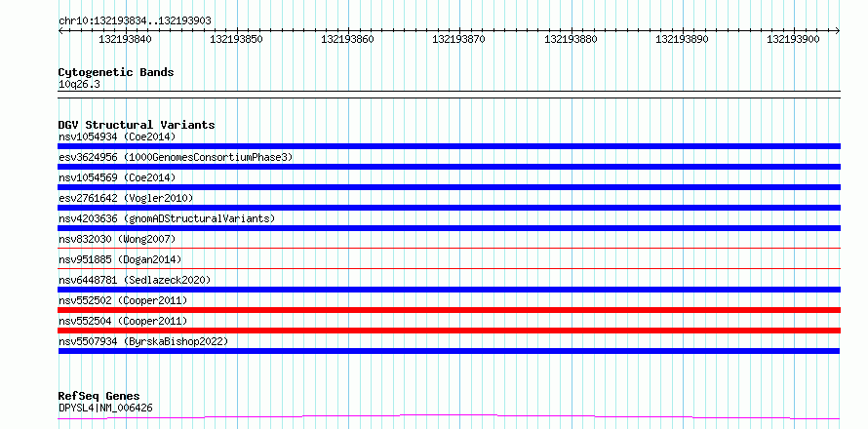Click ruler tick label 132193880
The width and height of the screenshot is (868, 429).
click(x=571, y=39)
